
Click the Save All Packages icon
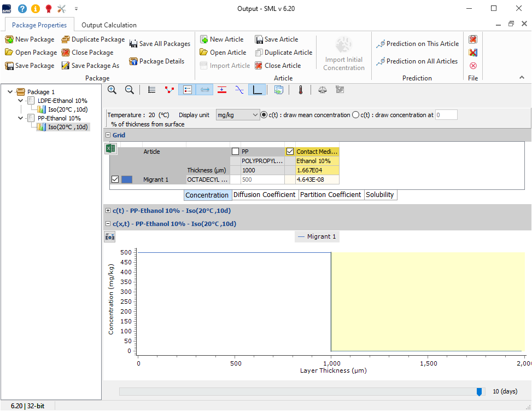[x=133, y=44]
